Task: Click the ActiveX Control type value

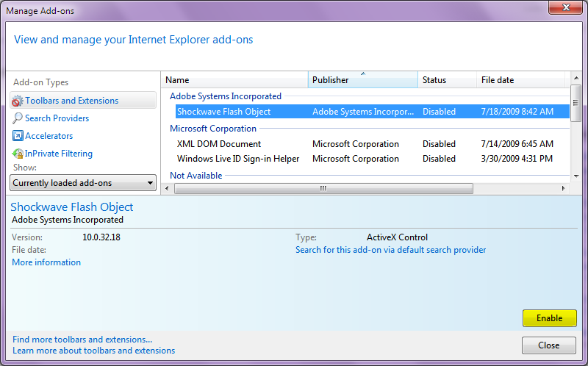Action: [x=397, y=237]
